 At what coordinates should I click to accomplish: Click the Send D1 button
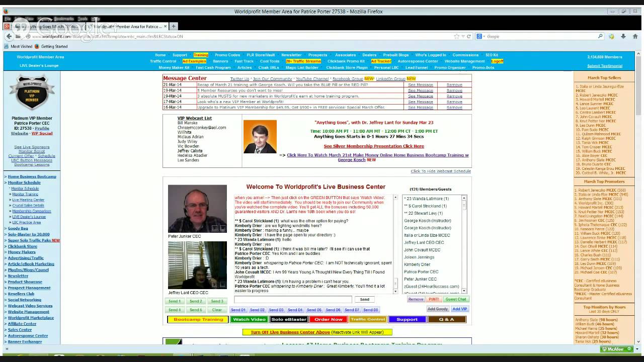(238, 310)
